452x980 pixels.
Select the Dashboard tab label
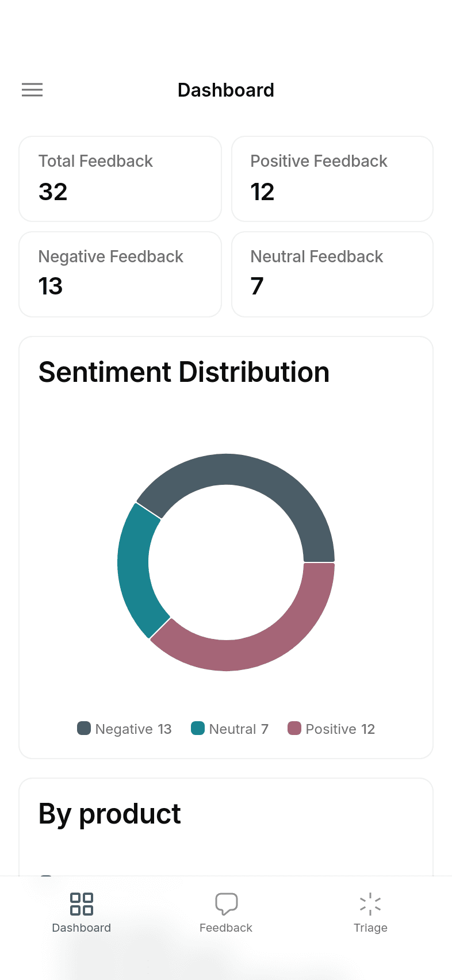point(82,928)
